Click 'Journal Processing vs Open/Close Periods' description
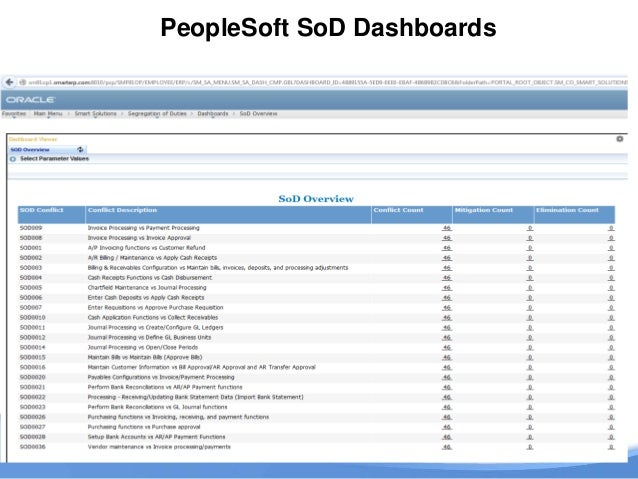This screenshot has height=479, width=638. coord(143,348)
